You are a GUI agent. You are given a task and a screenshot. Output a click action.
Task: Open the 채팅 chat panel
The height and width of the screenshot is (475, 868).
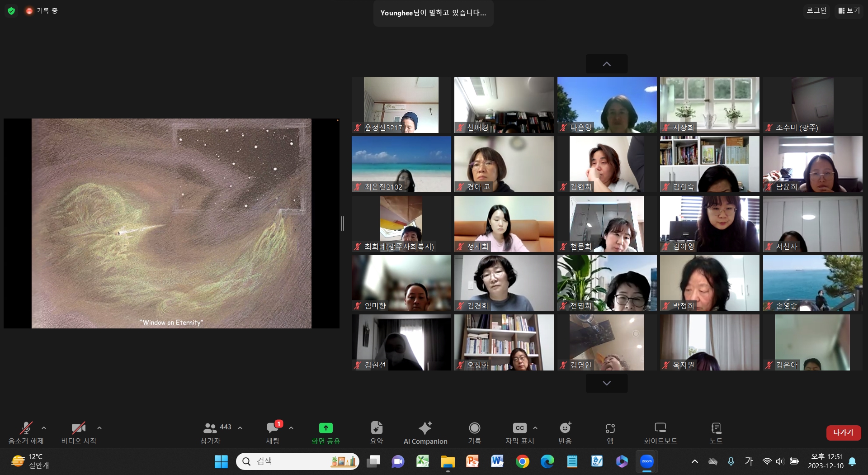coord(273,433)
